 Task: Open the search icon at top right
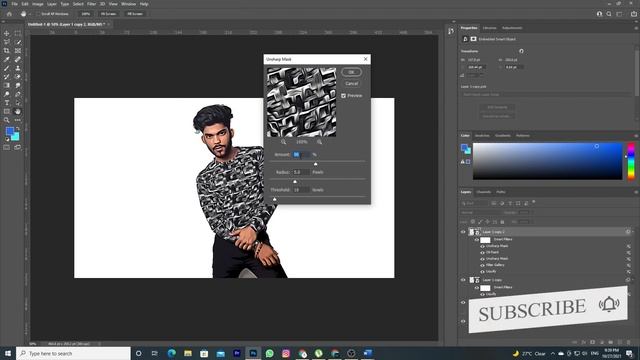pyautogui.click(x=609, y=14)
